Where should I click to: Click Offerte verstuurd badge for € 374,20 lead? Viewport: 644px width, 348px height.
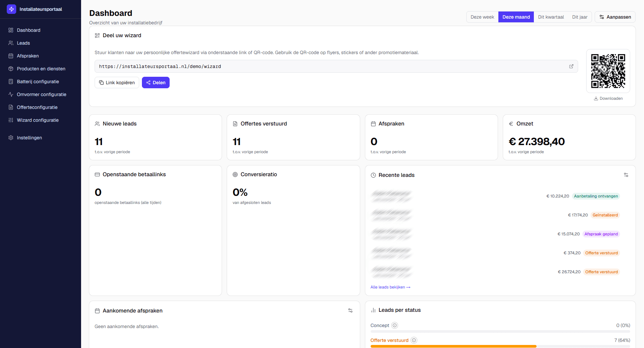[x=601, y=253]
